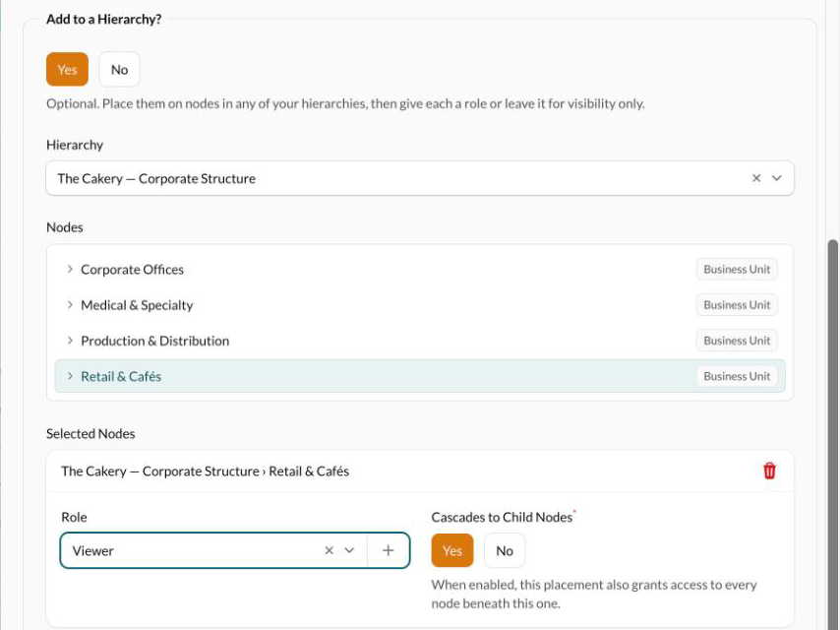Viewport: 840px width, 630px height.
Task: Expand the Medical & Specialty node
Action: pos(70,305)
